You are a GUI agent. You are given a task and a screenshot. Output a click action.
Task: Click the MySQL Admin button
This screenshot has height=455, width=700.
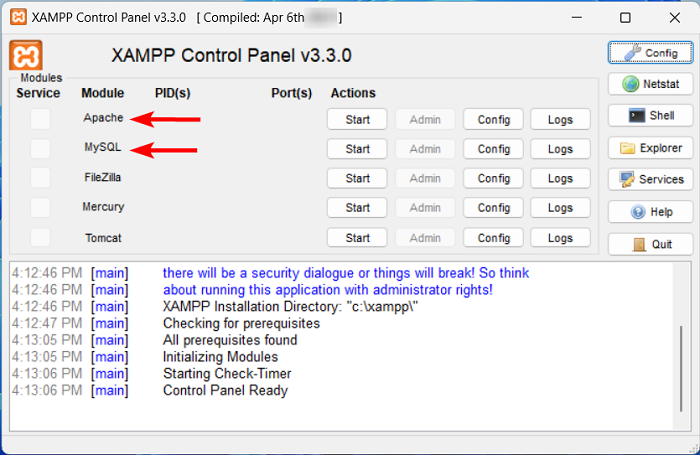tap(425, 149)
